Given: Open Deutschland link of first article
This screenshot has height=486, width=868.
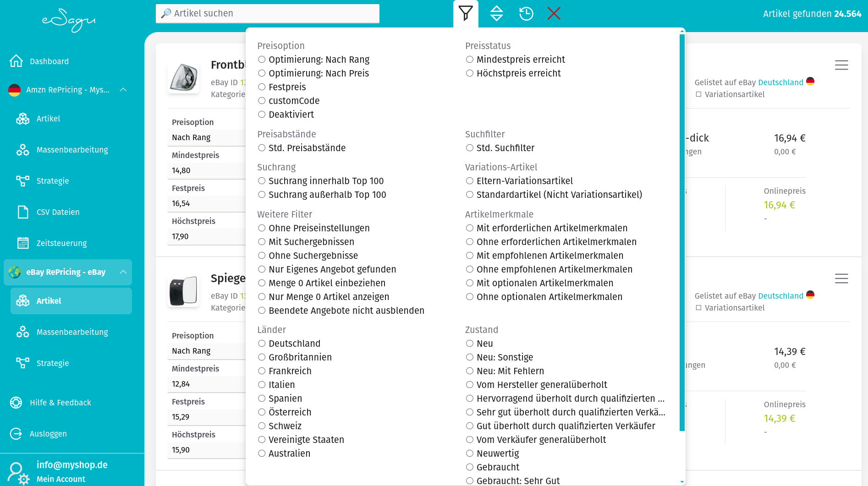Looking at the screenshot, I should coord(780,82).
